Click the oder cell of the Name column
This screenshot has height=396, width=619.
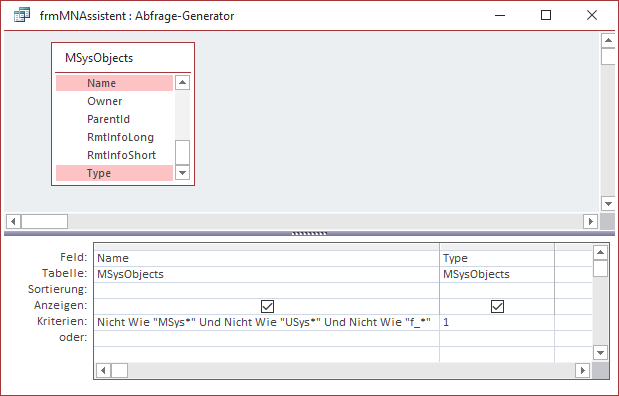click(267, 338)
